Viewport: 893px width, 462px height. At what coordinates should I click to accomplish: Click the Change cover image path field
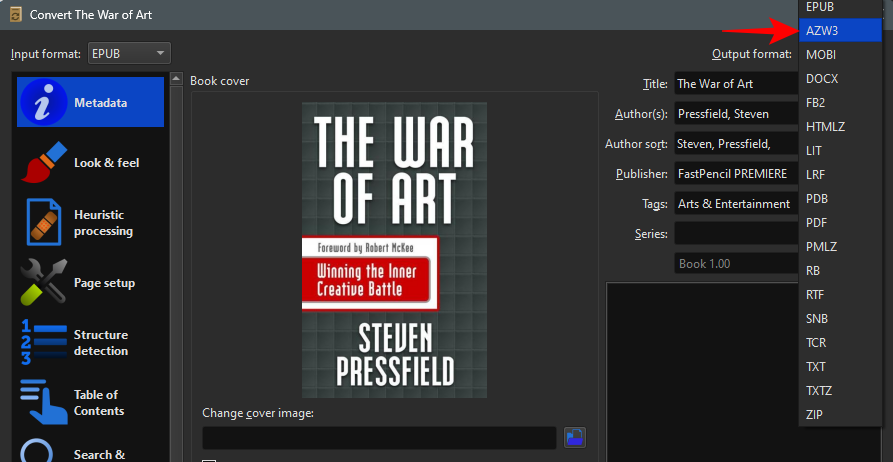pos(379,437)
